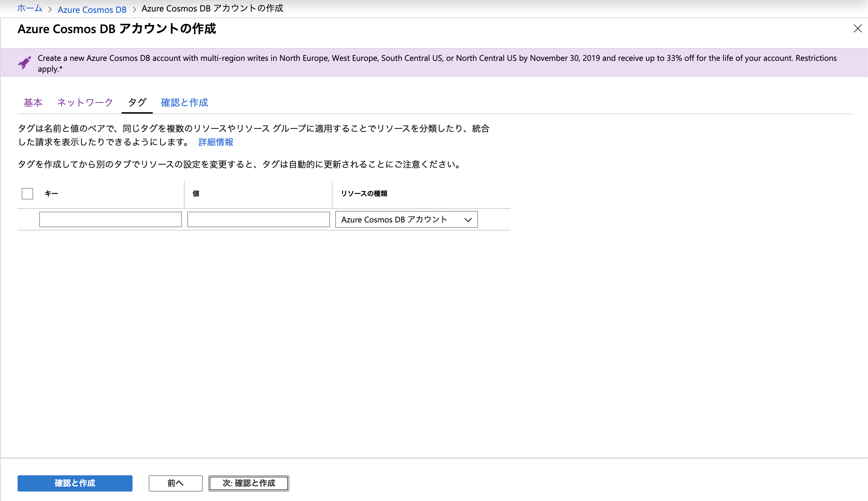868x501 pixels.
Task: Go to ホーム breadcrumb link
Action: [30, 8]
